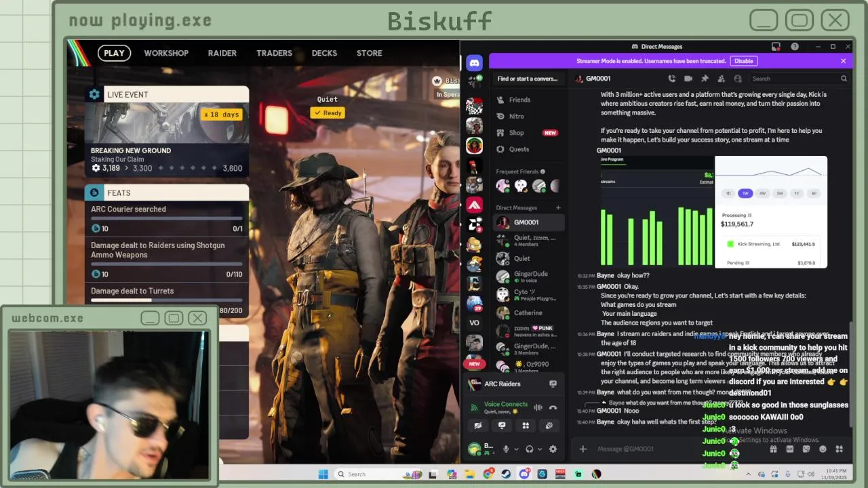Toggle camera in voice panel
The height and width of the screenshot is (488, 868).
click(478, 426)
